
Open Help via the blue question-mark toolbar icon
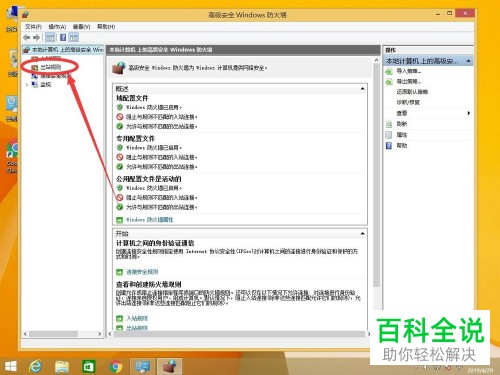click(63, 37)
